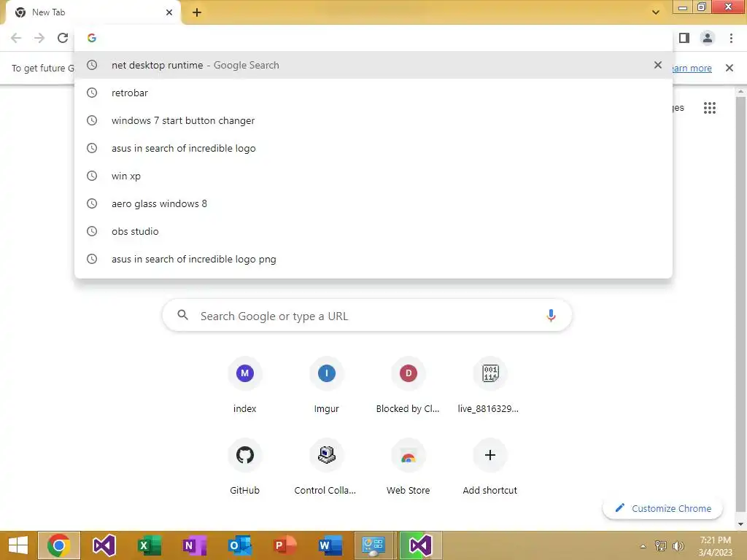
Task: Open the network tray icon
Action: 661,546
